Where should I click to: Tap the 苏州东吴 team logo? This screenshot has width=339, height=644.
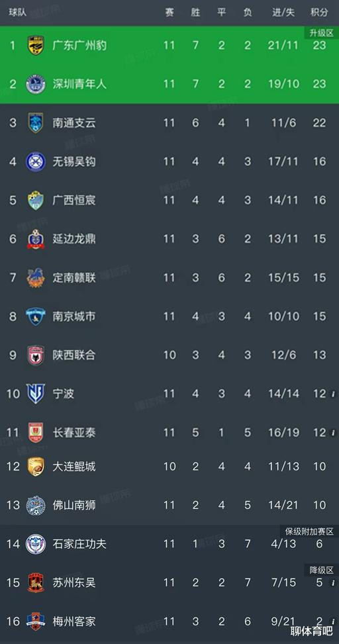pyautogui.click(x=36, y=582)
